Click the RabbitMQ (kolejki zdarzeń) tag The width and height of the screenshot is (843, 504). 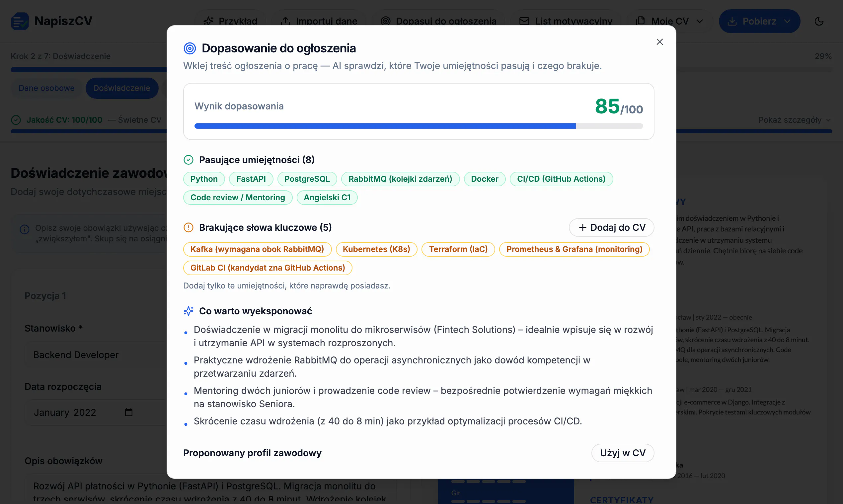[400, 179]
